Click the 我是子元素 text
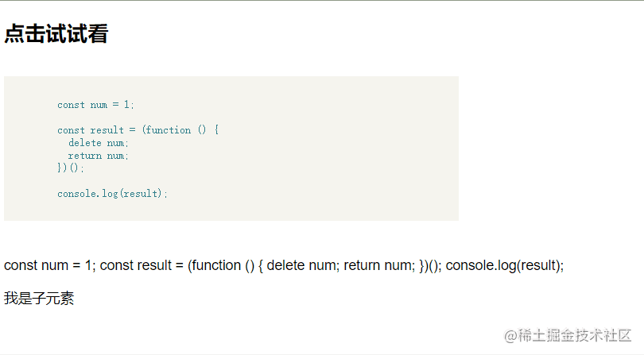This screenshot has height=355, width=644. click(x=39, y=299)
